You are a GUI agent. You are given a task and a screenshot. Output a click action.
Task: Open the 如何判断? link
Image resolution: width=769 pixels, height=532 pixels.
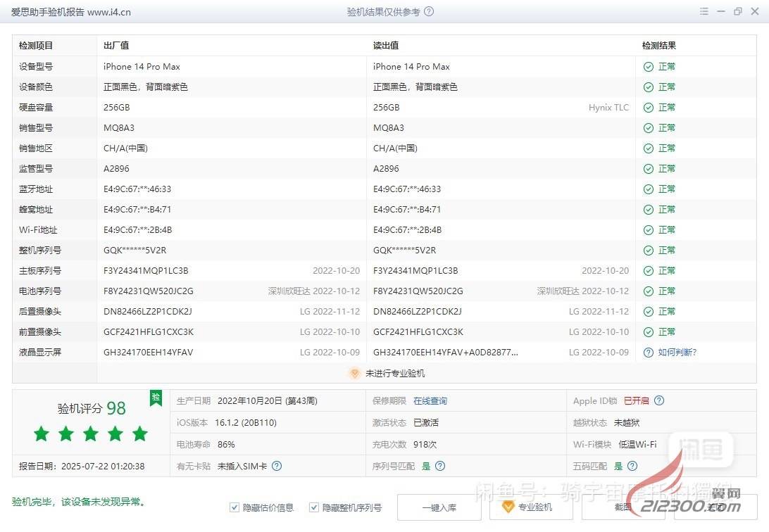[x=677, y=352]
